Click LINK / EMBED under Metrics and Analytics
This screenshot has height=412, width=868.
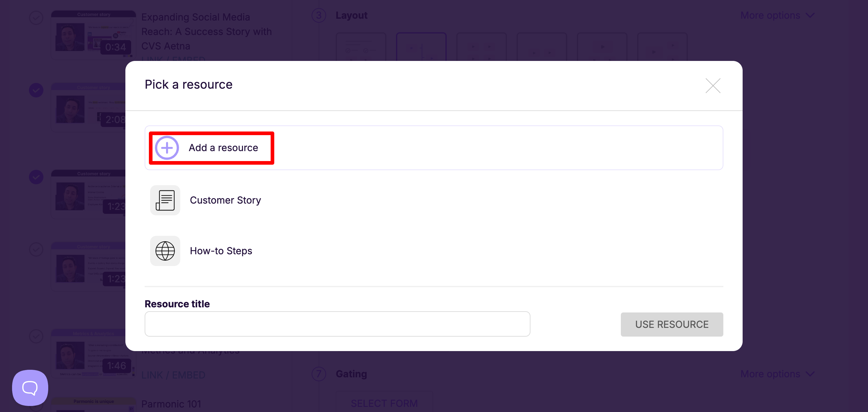tap(173, 375)
